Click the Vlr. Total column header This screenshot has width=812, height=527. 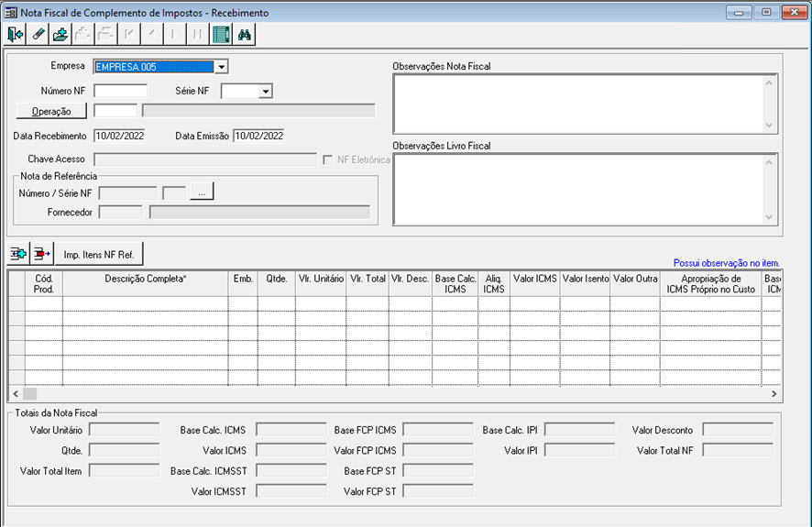368,284
